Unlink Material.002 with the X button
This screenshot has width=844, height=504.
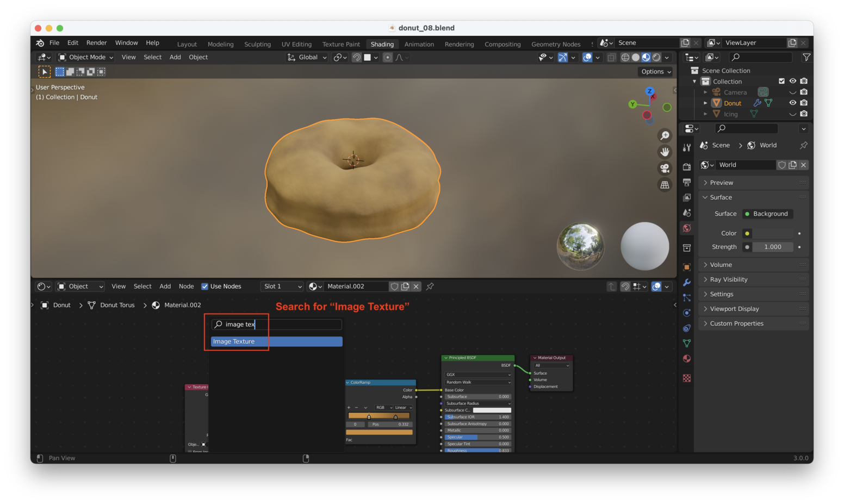click(x=416, y=286)
